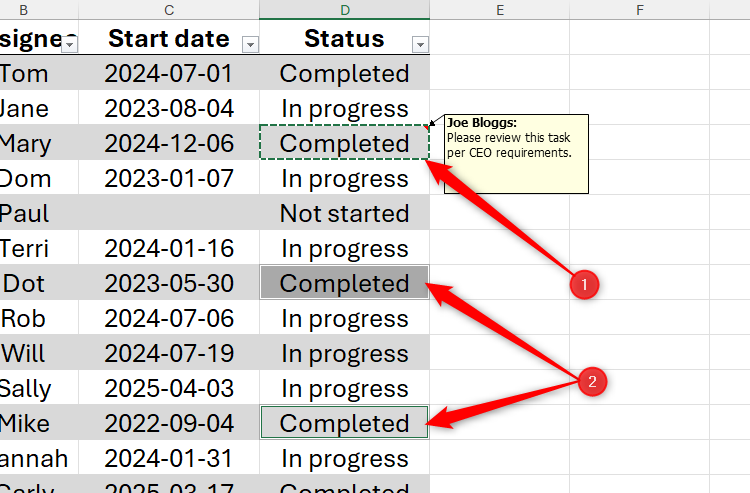Click the red comment indicator on Mary's status cell
Screen dimensions: 750x493
[428, 127]
